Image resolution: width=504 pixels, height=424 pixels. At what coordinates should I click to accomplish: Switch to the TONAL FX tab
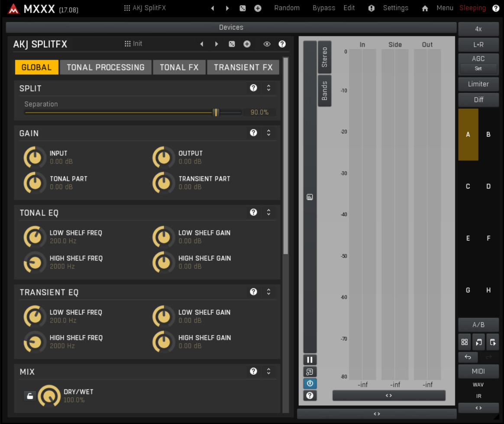(179, 67)
